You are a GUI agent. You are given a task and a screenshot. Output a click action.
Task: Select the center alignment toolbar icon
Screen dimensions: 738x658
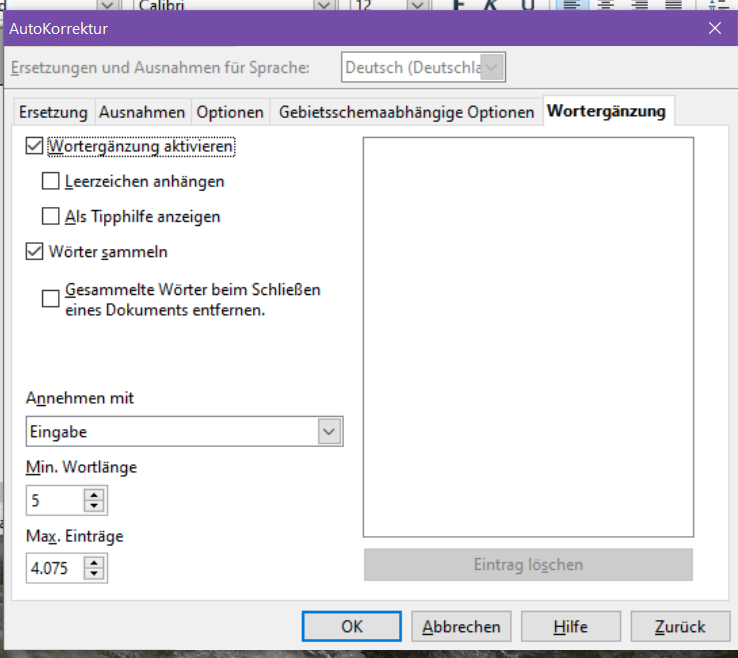click(605, 5)
